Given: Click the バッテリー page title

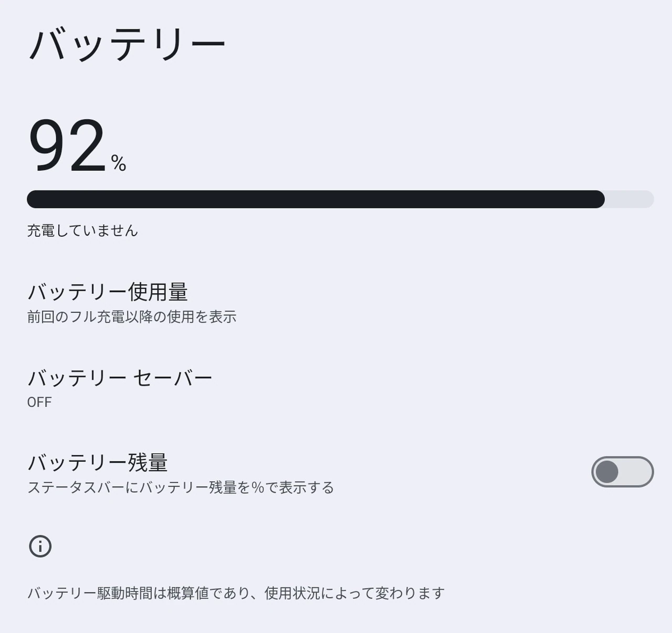Looking at the screenshot, I should coord(127,45).
